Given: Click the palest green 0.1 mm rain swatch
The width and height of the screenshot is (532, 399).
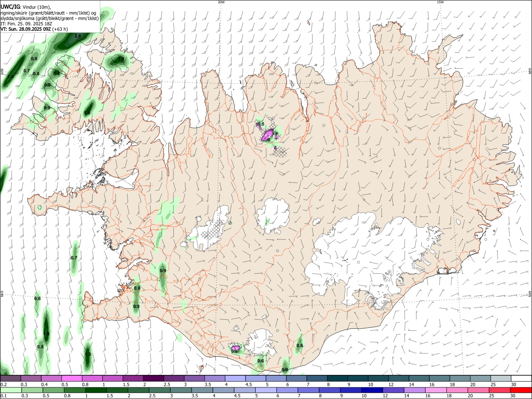Looking at the screenshot, I should click(x=11, y=390).
